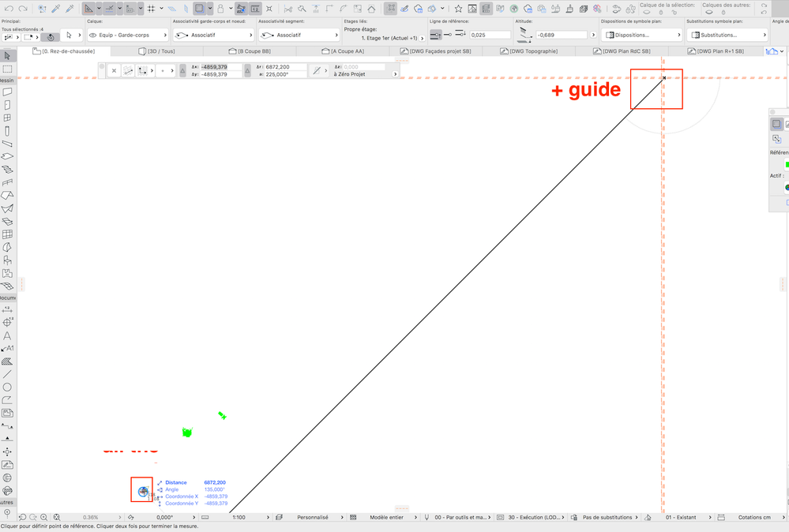789x532 pixels.
Task: Click the Altitude field showing -0,689
Action: 562,36
